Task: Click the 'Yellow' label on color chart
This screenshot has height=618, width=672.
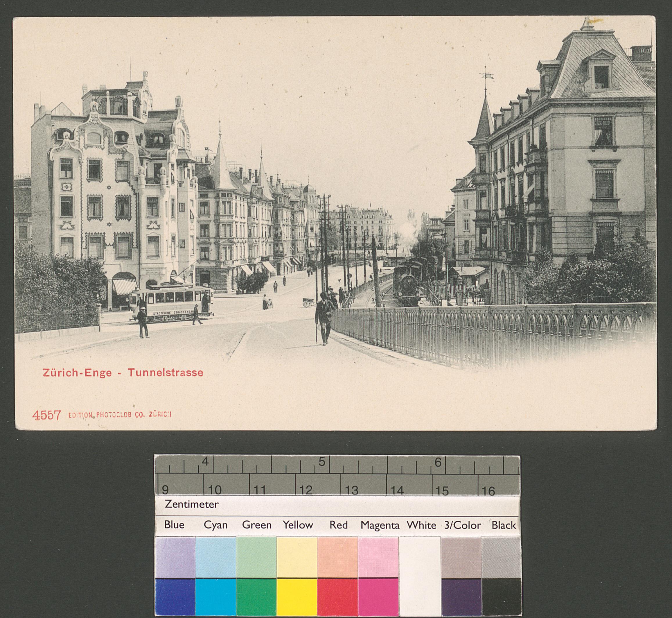Action: [297, 525]
